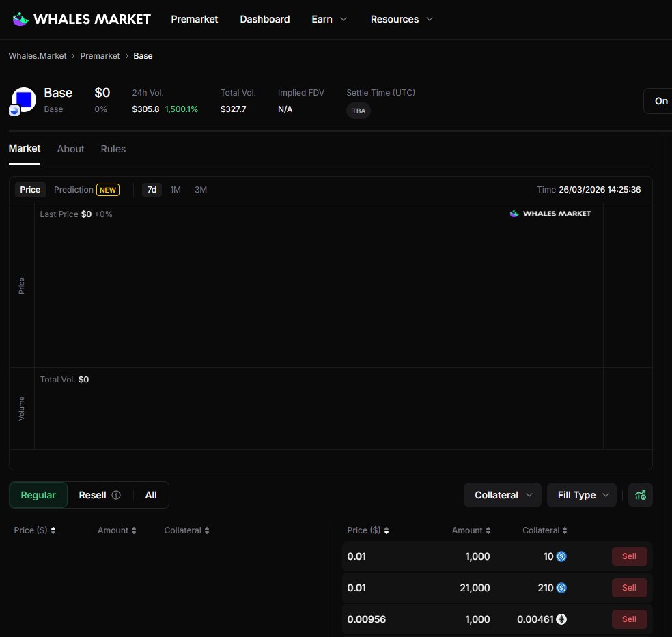The height and width of the screenshot is (637, 672).
Task: Click the Whales Market whale logo
Action: coord(20,18)
